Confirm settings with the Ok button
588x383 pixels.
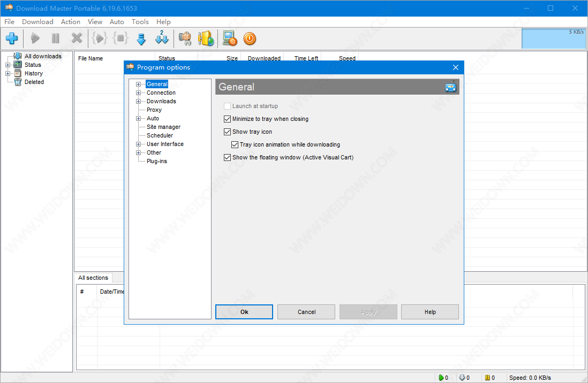coord(244,312)
